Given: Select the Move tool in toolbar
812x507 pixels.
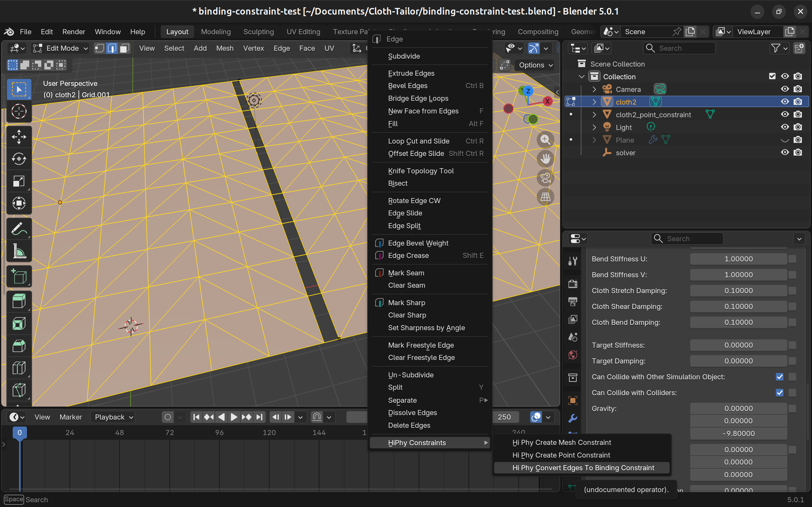Looking at the screenshot, I should [19, 137].
